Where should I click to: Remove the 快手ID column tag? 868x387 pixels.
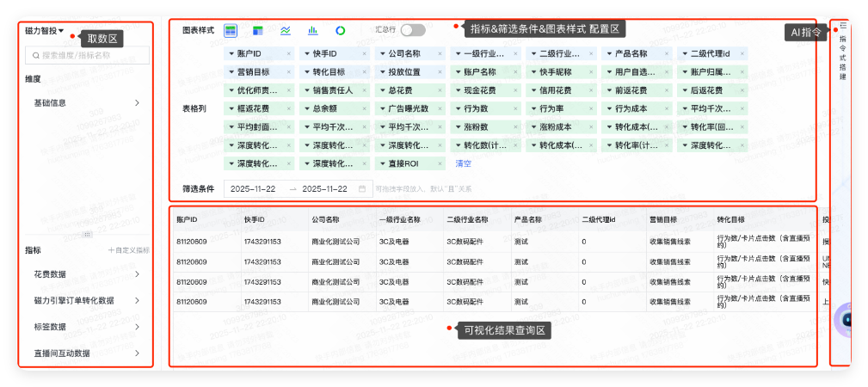364,54
